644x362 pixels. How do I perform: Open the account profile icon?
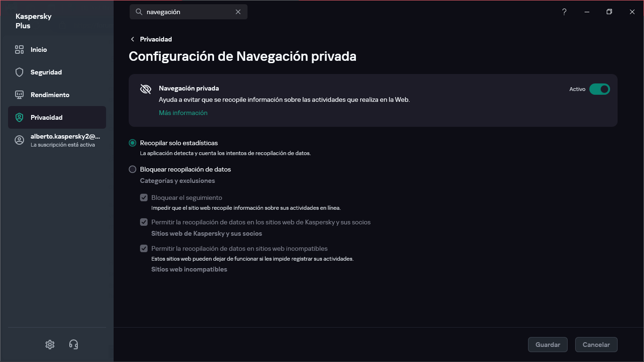coord(19,140)
